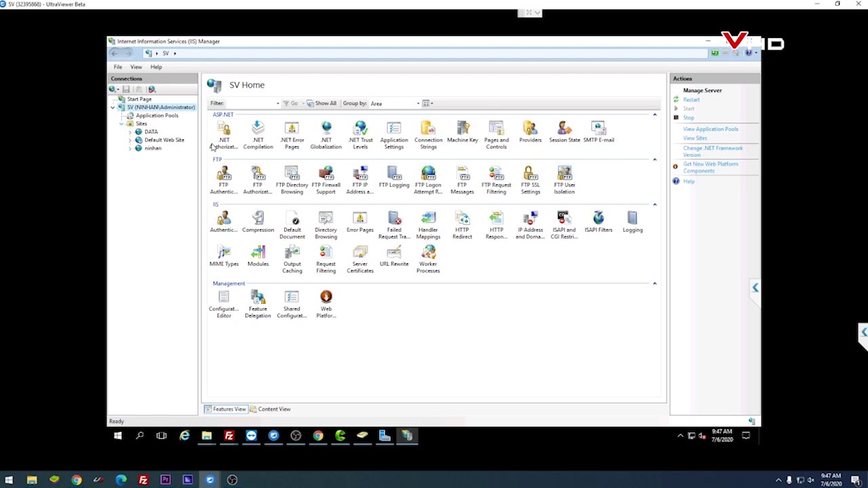Viewport: 868px width, 488px height.
Task: Open the View menu
Action: click(136, 67)
